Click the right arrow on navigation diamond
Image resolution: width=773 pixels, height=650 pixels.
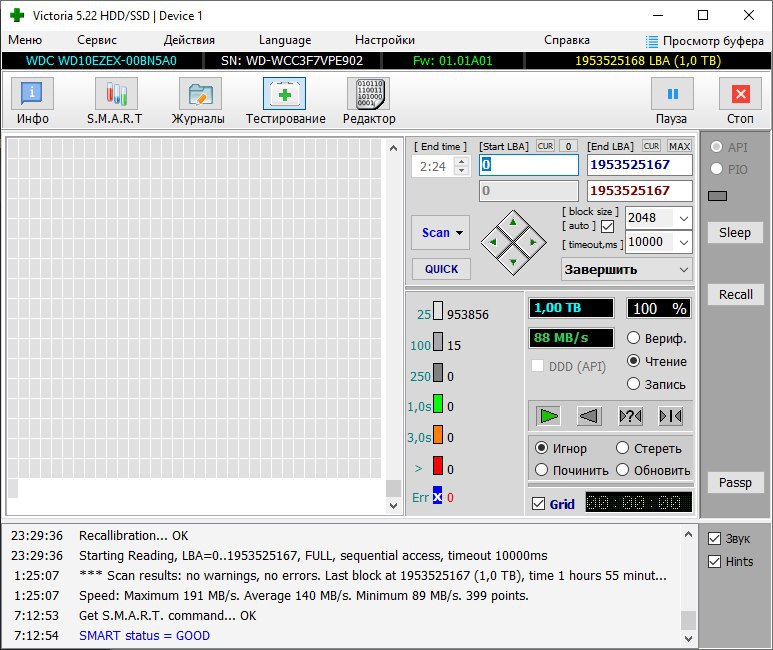pos(533,242)
